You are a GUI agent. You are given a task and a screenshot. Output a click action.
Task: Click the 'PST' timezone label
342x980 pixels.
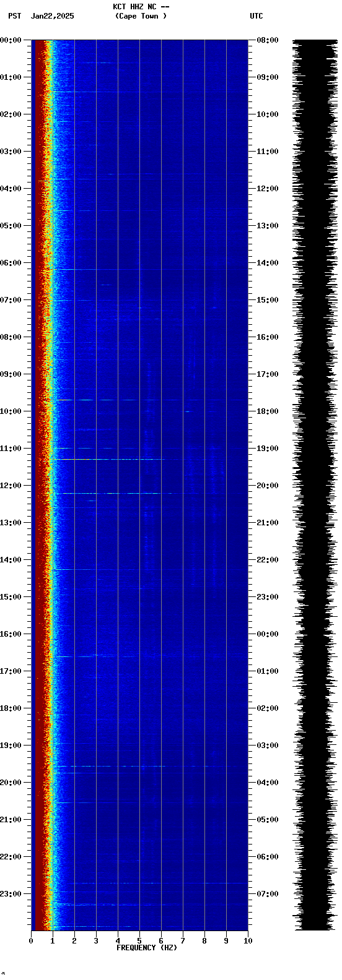(15, 16)
